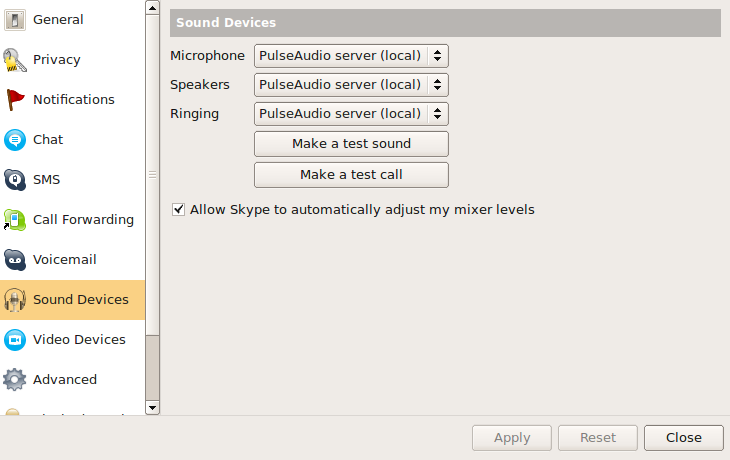The width and height of the screenshot is (730, 460).
Task: Click the Apply button
Action: (512, 438)
